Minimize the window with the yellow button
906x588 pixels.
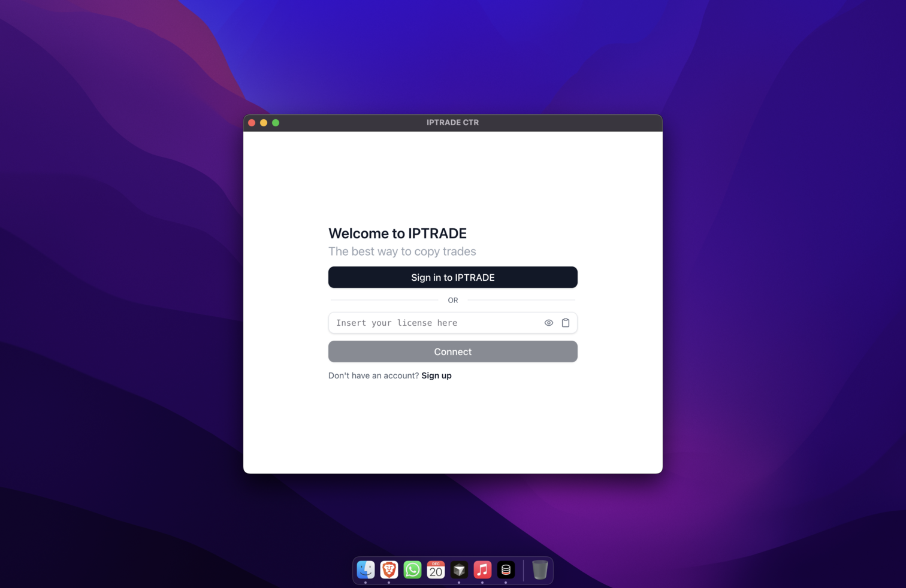(x=264, y=122)
